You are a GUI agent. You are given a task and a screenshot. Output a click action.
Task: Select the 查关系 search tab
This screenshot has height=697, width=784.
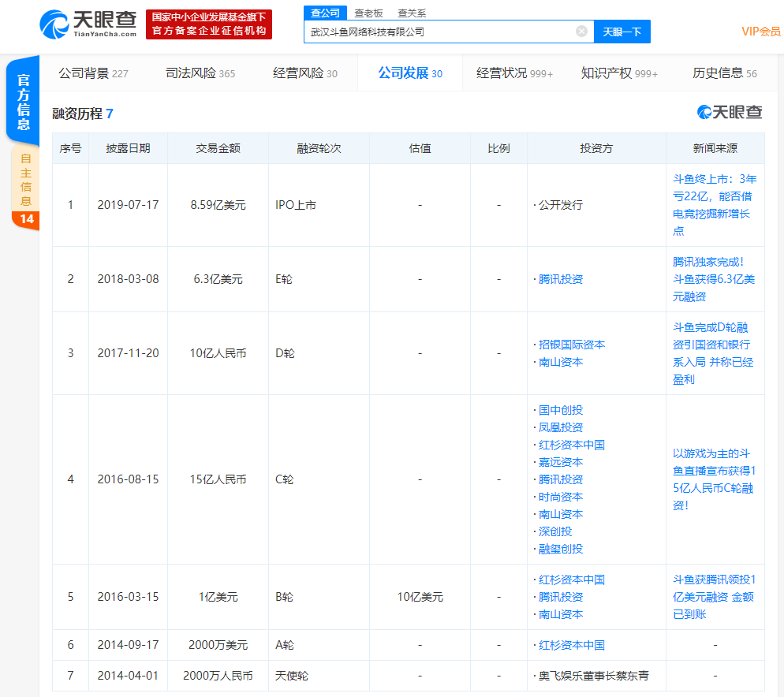pyautogui.click(x=412, y=13)
